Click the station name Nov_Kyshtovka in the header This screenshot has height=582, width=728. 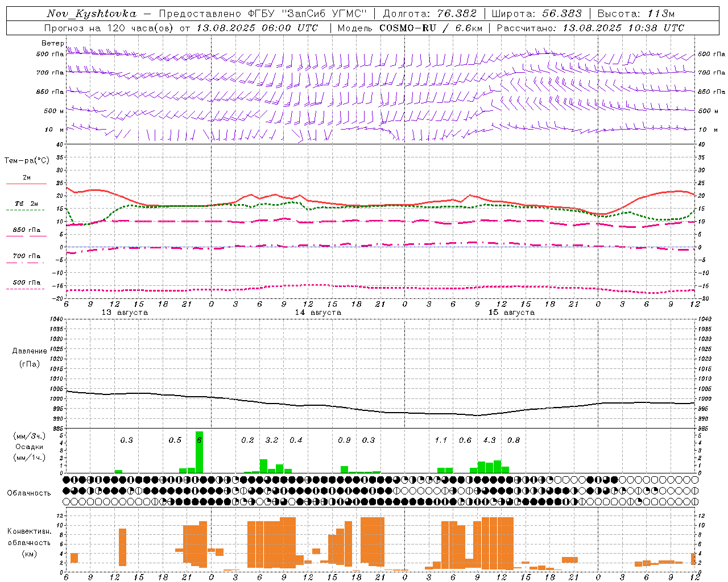pos(92,14)
